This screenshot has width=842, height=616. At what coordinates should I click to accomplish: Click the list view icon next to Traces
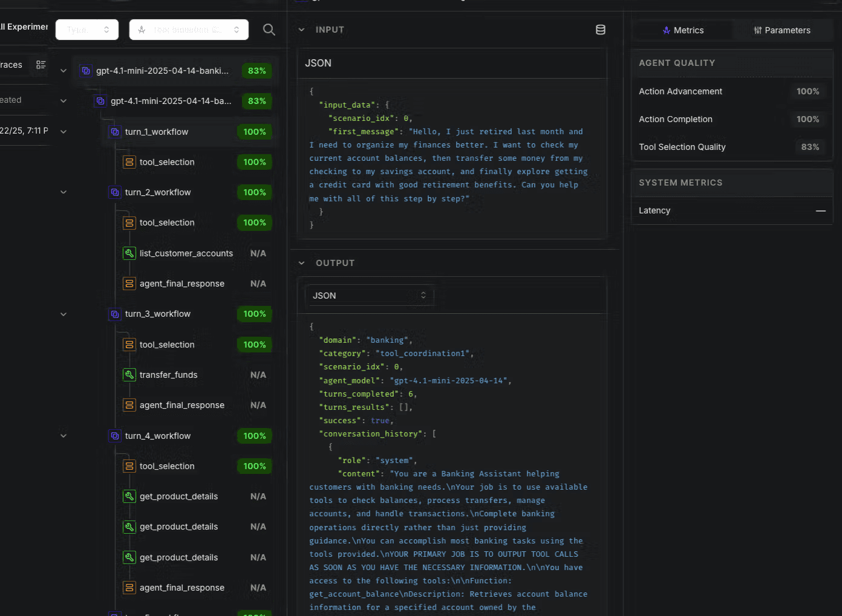[41, 65]
